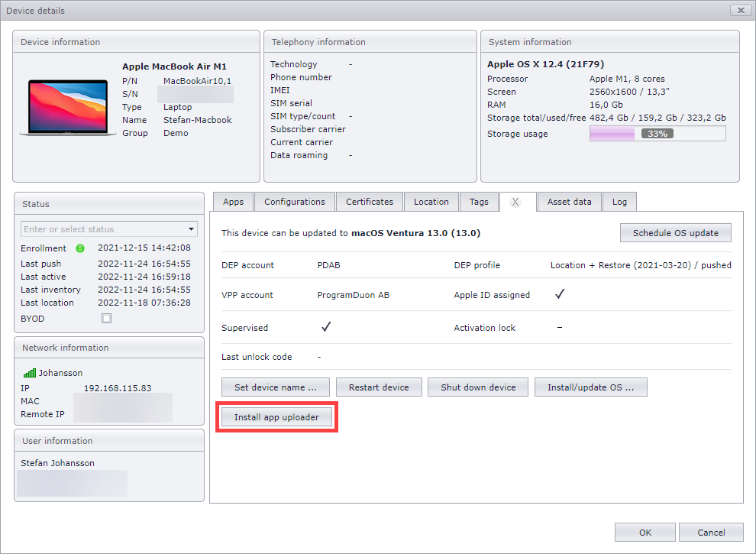Click Set device name button
The width and height of the screenshot is (756, 554).
(276, 387)
